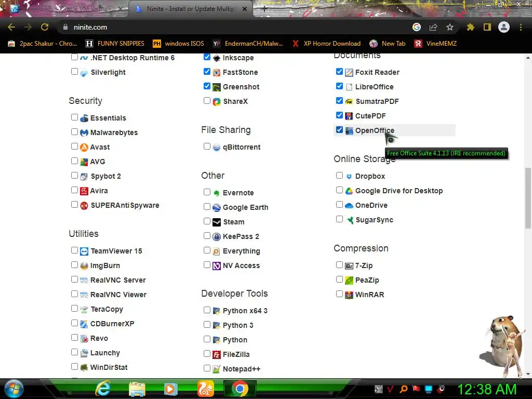Open media player taskbar icon
This screenshot has height=399, width=532.
pos(170,389)
